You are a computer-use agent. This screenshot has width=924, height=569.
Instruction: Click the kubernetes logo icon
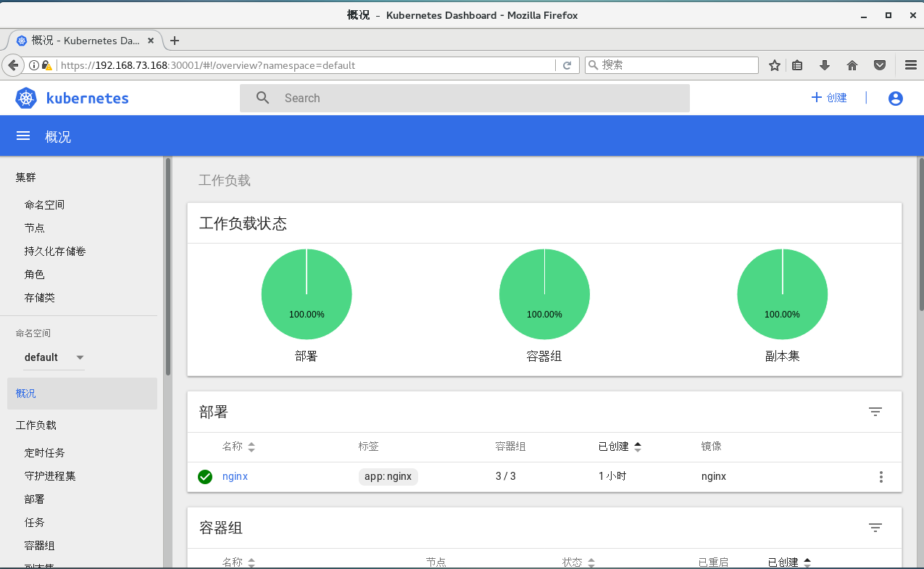click(26, 97)
